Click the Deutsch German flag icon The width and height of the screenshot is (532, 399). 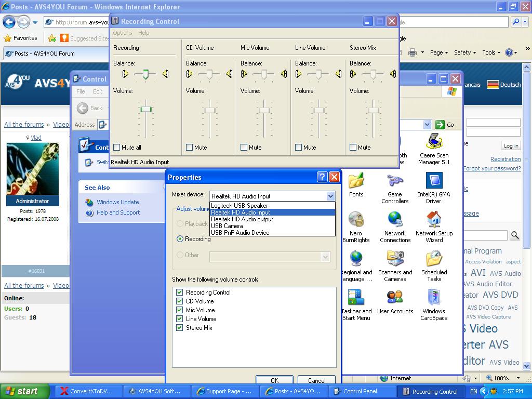point(493,85)
